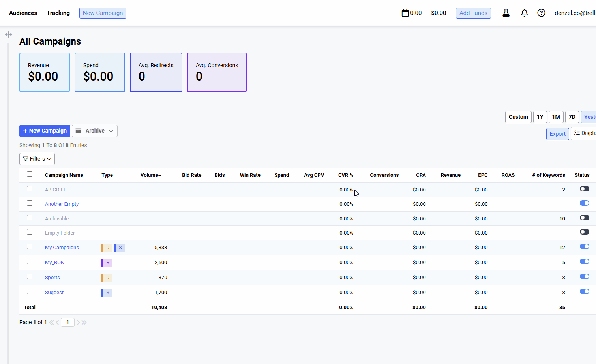Click the calendar icon in header
Viewport: 596px width, 364px height.
point(405,13)
